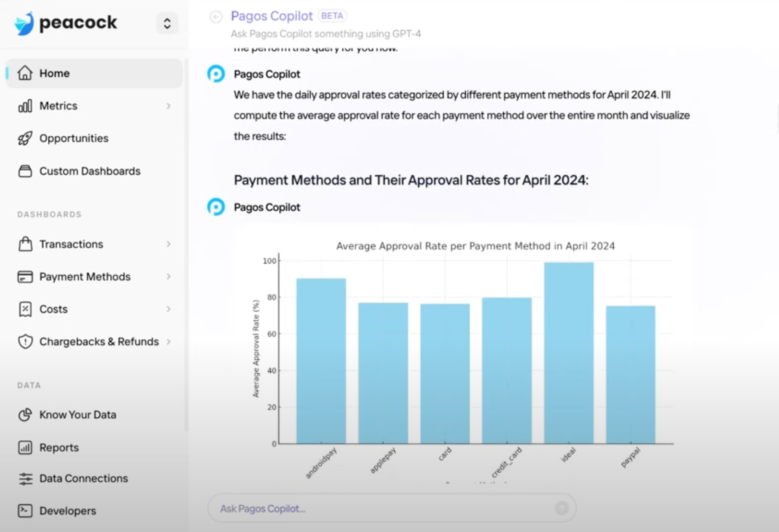Open the workspace switcher next to peacock
The height and width of the screenshot is (532, 779).
(x=167, y=24)
